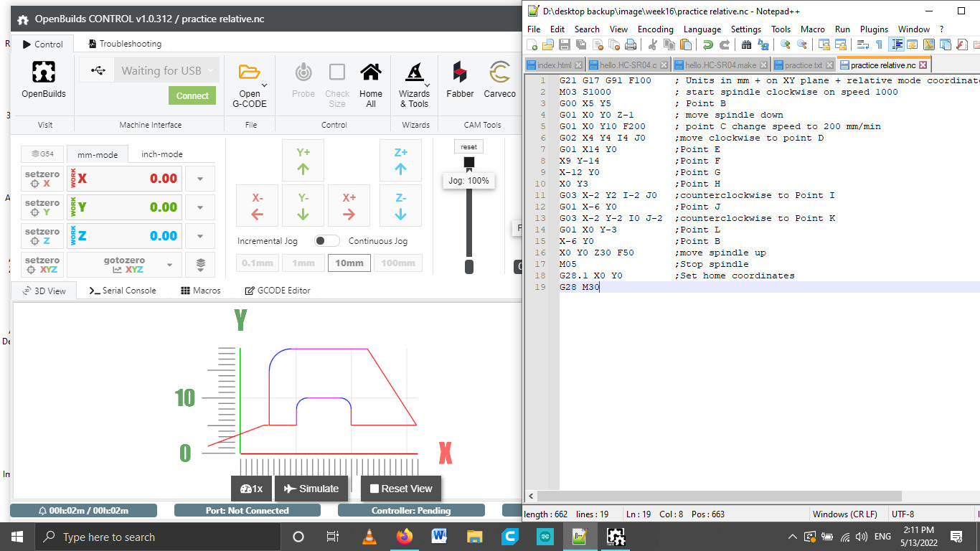Click Show All Characters pilcrow icon
Screen dimensions: 980x551
[880, 44]
